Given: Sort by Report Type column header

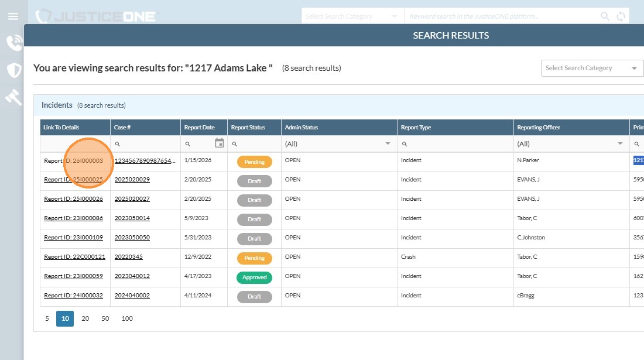Looking at the screenshot, I should (455, 127).
